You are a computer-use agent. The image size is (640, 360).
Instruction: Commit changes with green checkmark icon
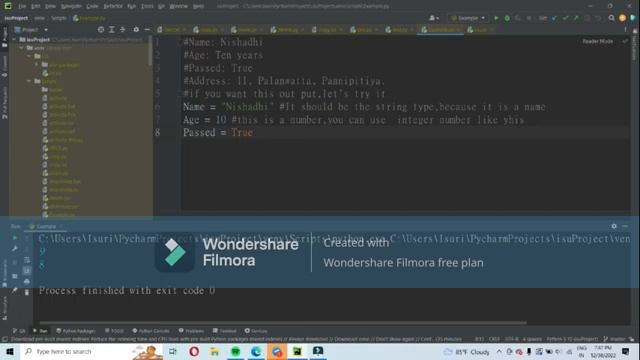(x=565, y=18)
